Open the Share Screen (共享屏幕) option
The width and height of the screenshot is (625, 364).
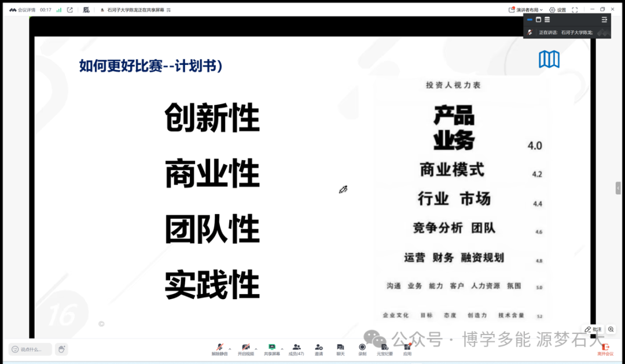[x=271, y=349]
